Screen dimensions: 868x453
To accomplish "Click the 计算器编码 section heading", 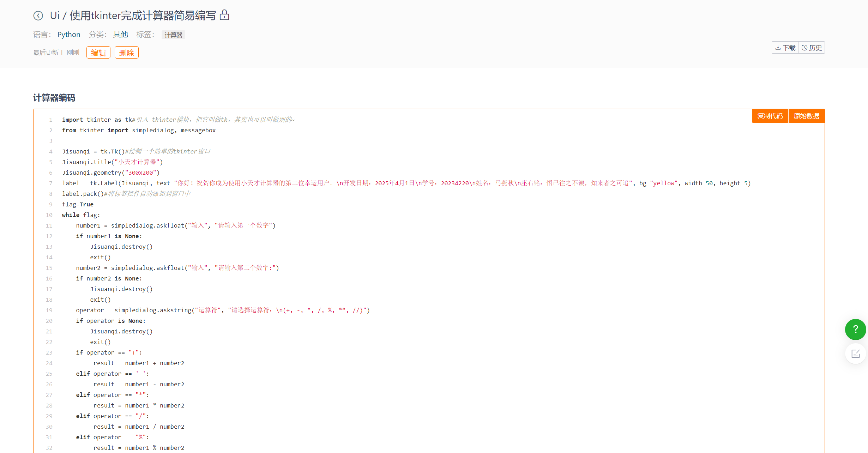I will coord(54,98).
